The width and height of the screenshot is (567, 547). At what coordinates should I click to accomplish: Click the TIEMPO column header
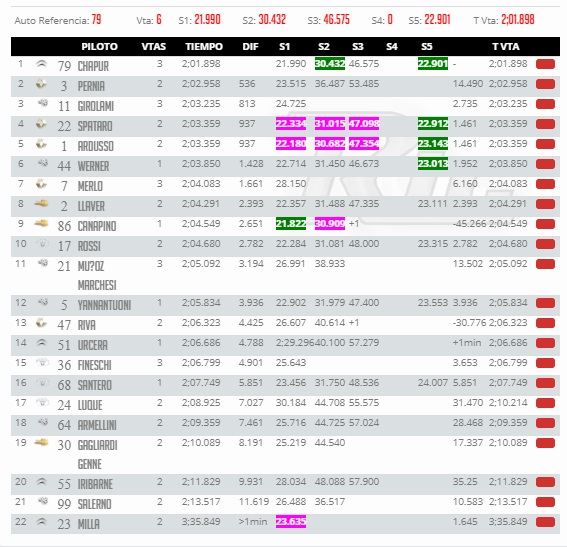point(204,47)
